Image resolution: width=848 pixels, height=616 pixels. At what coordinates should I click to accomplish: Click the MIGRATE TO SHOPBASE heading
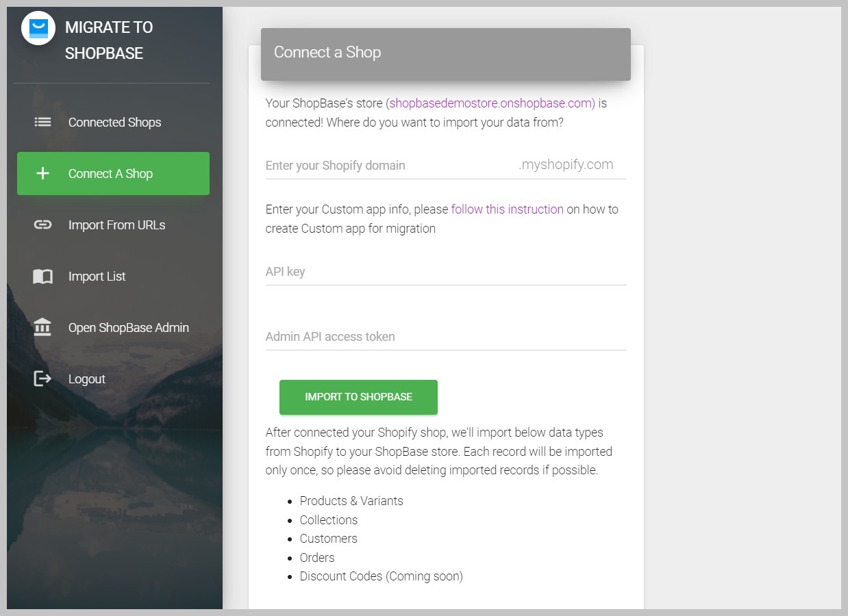tap(108, 40)
